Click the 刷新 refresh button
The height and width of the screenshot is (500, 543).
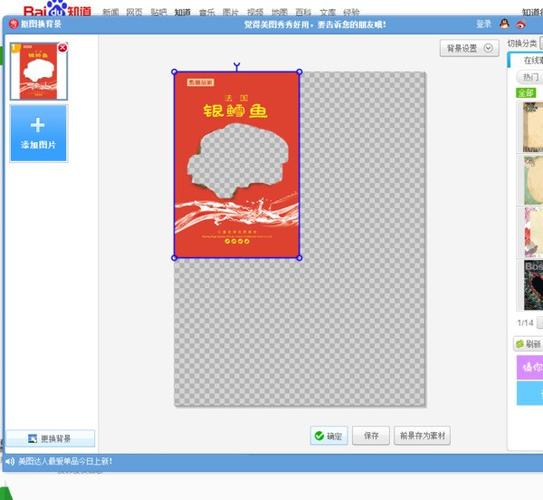tap(528, 344)
